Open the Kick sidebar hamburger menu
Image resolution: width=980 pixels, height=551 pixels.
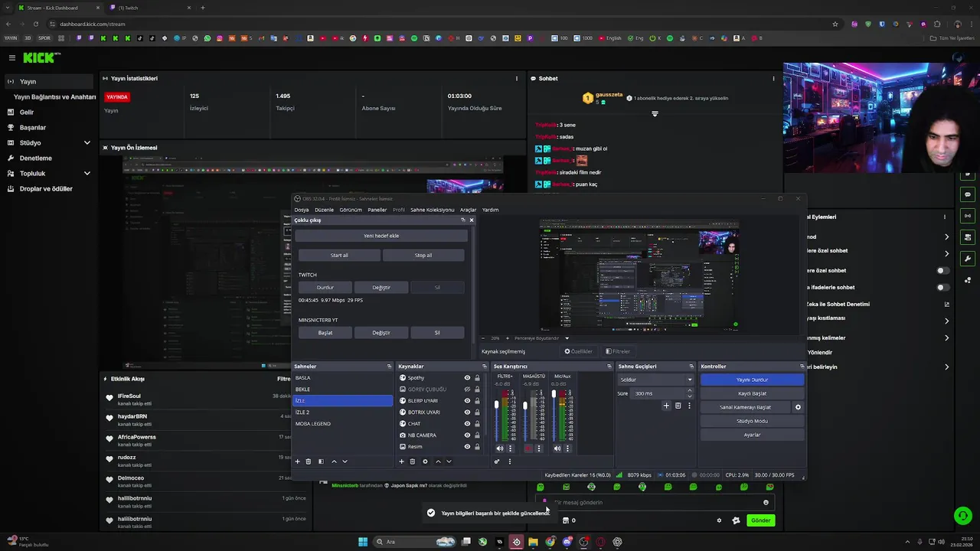(x=12, y=57)
